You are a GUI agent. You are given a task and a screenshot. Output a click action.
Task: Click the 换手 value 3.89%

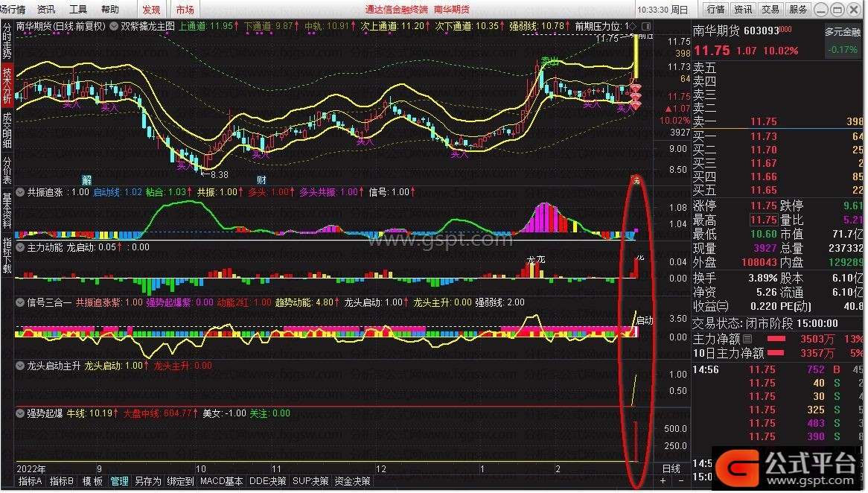coord(763,278)
